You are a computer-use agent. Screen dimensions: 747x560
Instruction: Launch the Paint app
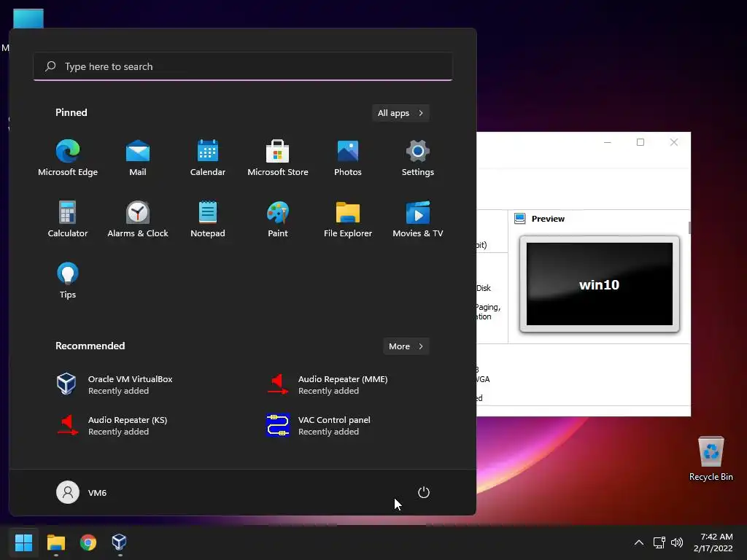[278, 219]
